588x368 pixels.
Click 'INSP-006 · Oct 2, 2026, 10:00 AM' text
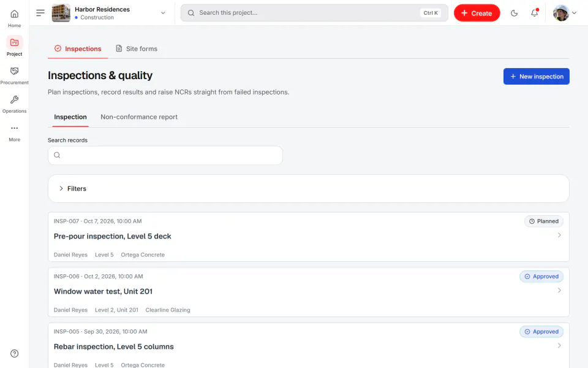coord(98,277)
